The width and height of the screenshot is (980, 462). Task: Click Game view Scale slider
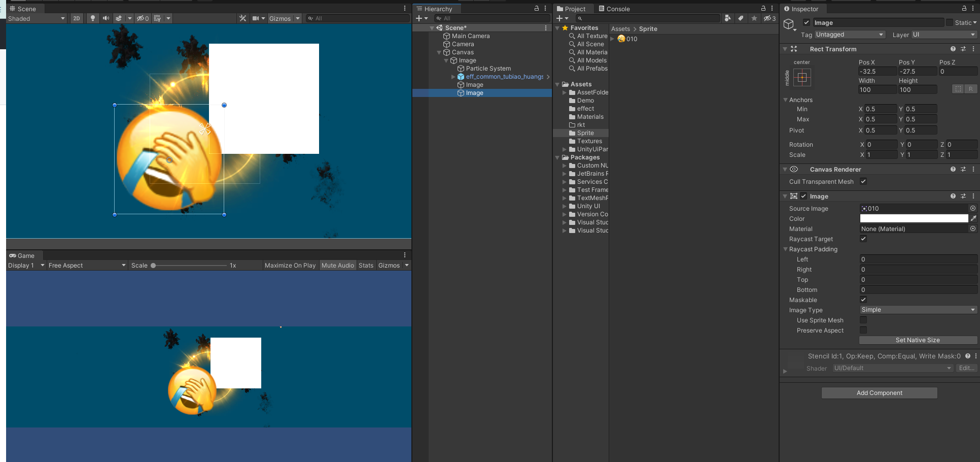click(190, 266)
